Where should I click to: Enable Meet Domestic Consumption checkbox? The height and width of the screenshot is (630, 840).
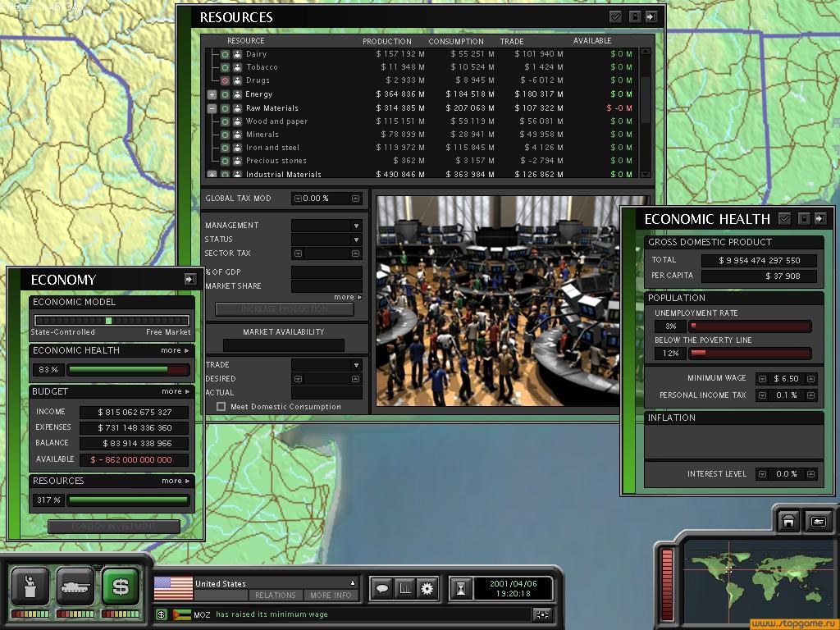coord(221,407)
